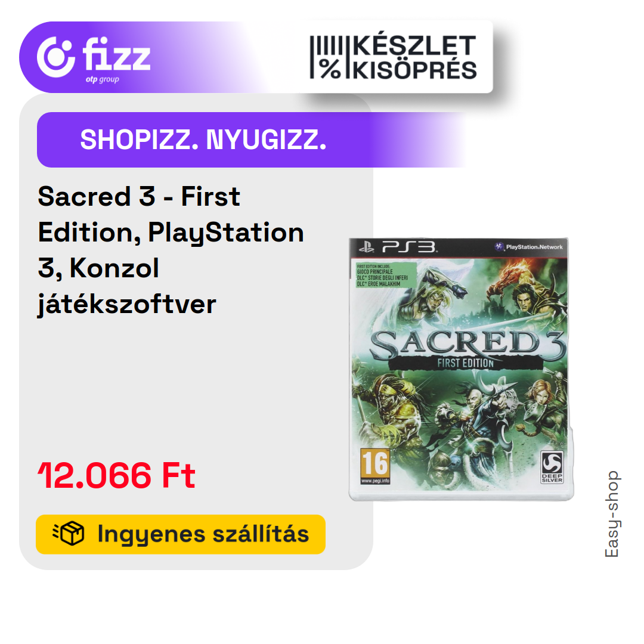Click the Deep Silver publisher logo
The width and height of the screenshot is (644, 644).
click(x=552, y=467)
